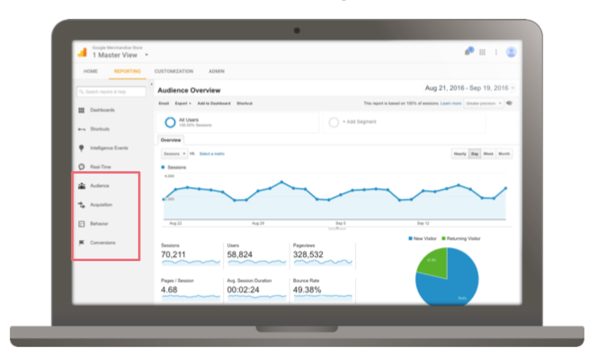Open the Export dropdown menu

click(183, 103)
